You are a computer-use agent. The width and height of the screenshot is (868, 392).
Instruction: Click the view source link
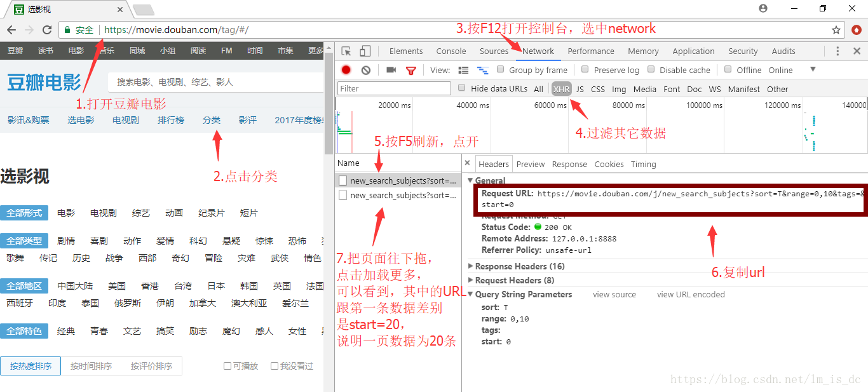[614, 294]
